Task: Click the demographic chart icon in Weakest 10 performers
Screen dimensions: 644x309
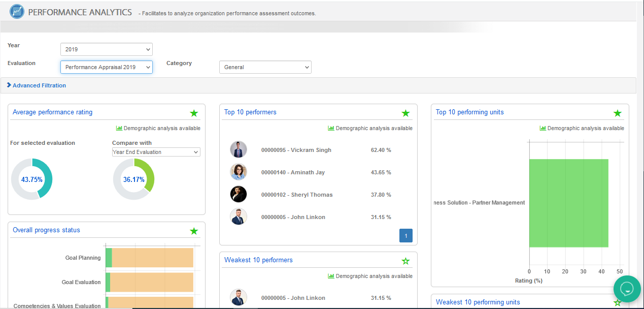Action: 331,276
